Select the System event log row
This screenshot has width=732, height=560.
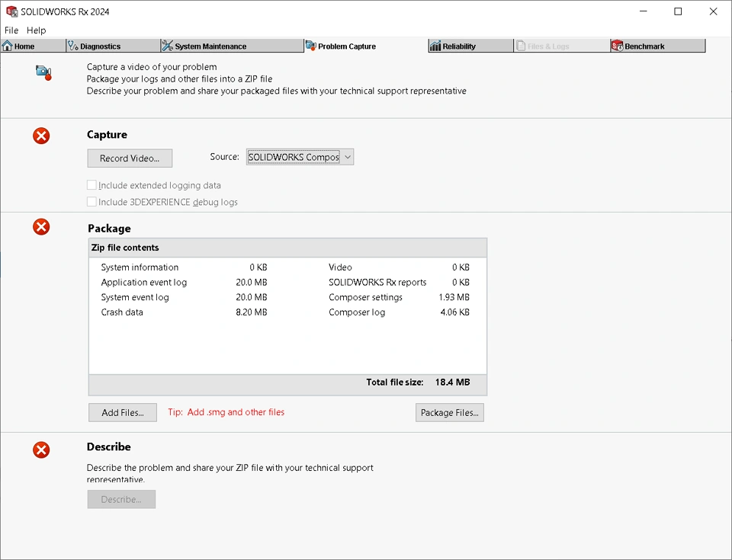click(185, 297)
